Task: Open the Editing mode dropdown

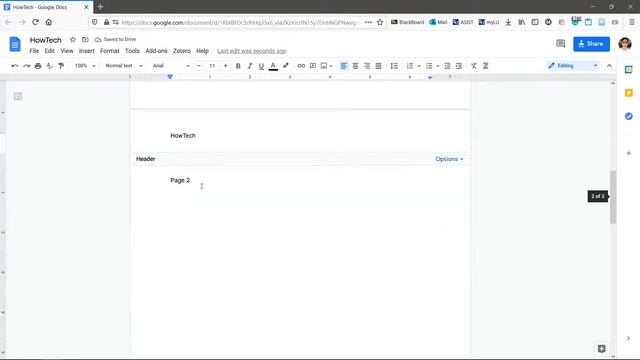Action: [x=573, y=66]
